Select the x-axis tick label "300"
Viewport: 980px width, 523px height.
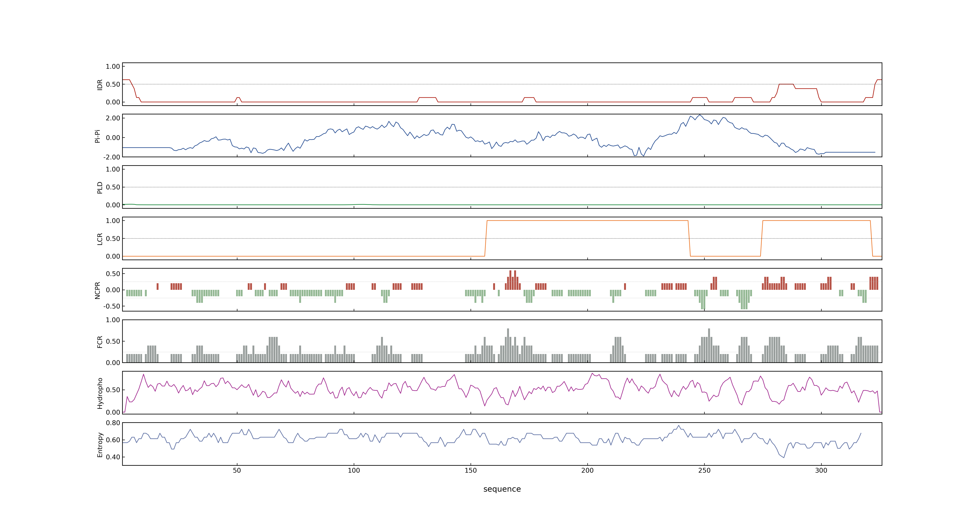pyautogui.click(x=821, y=470)
